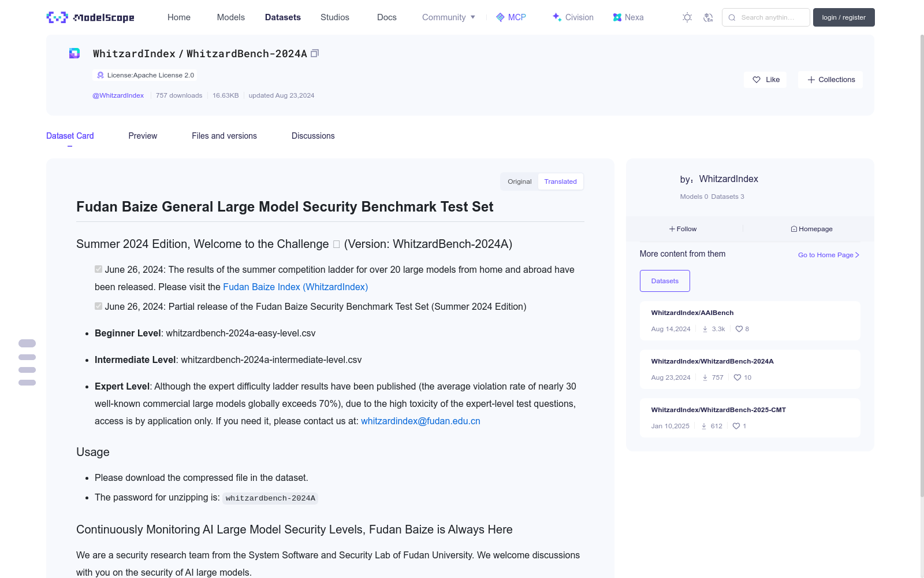Open the author's Homepage button

click(811, 229)
